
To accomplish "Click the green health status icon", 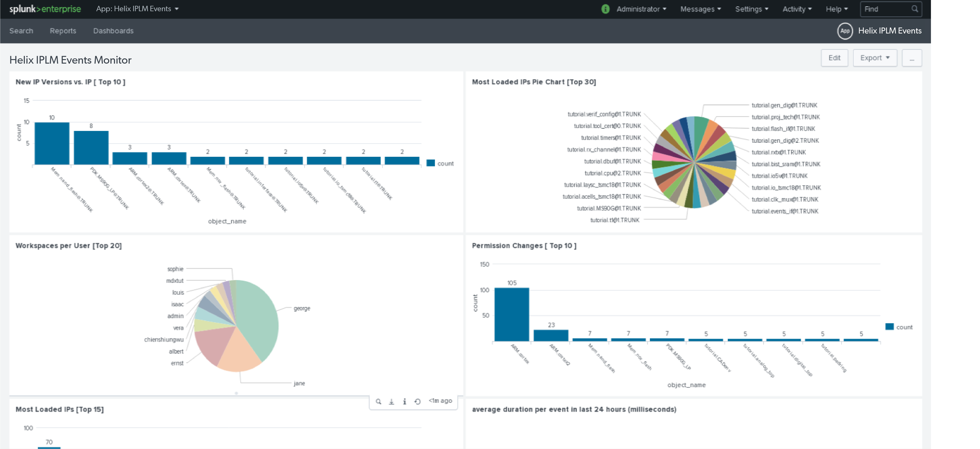I will 605,9.
